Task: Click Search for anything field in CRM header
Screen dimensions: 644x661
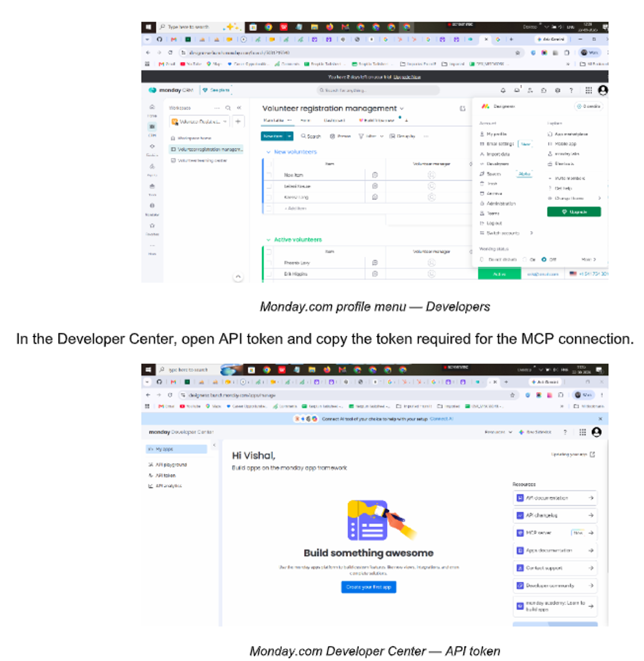Action: [x=378, y=90]
